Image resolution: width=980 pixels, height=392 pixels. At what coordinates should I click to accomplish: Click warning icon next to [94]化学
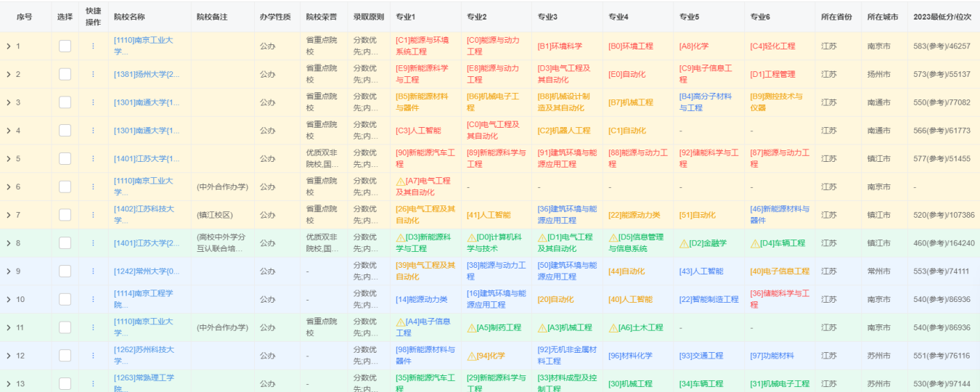[x=471, y=356]
